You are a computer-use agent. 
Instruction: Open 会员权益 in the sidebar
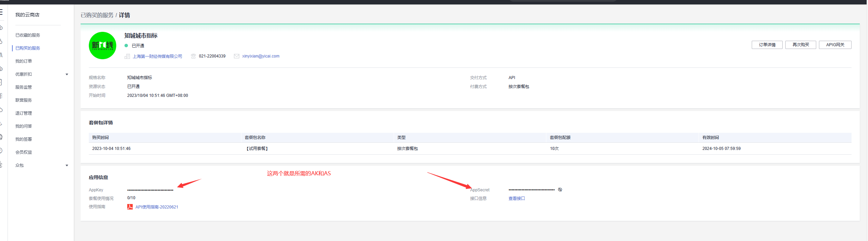(24, 152)
